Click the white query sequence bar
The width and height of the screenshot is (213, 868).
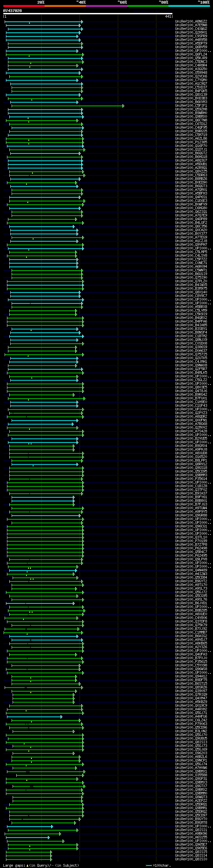[x=88, y=14]
